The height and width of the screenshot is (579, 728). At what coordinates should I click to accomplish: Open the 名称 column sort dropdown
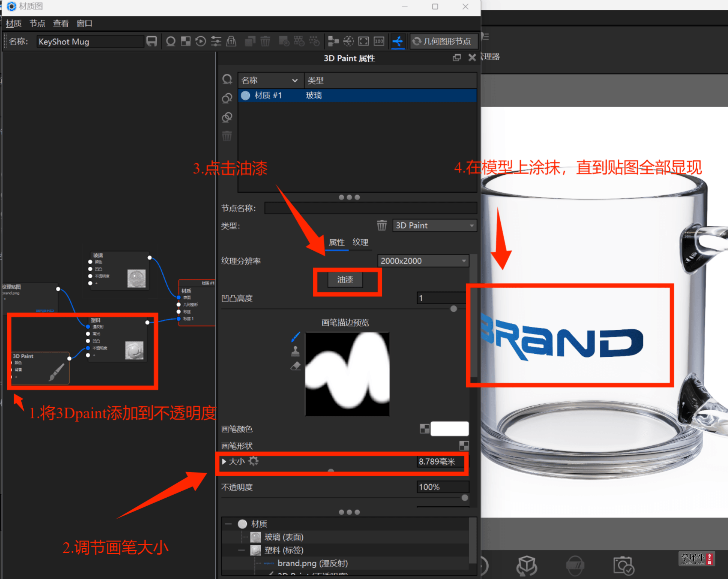click(295, 80)
